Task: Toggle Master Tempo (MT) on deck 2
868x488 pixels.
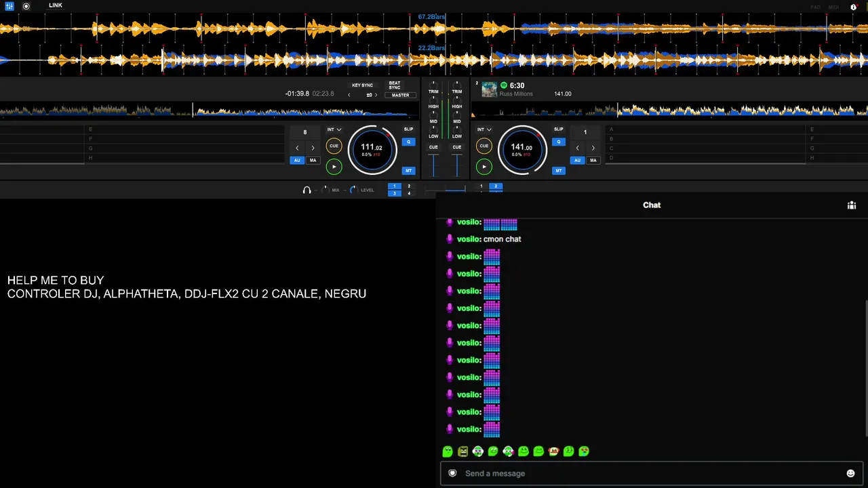Action: coord(558,171)
